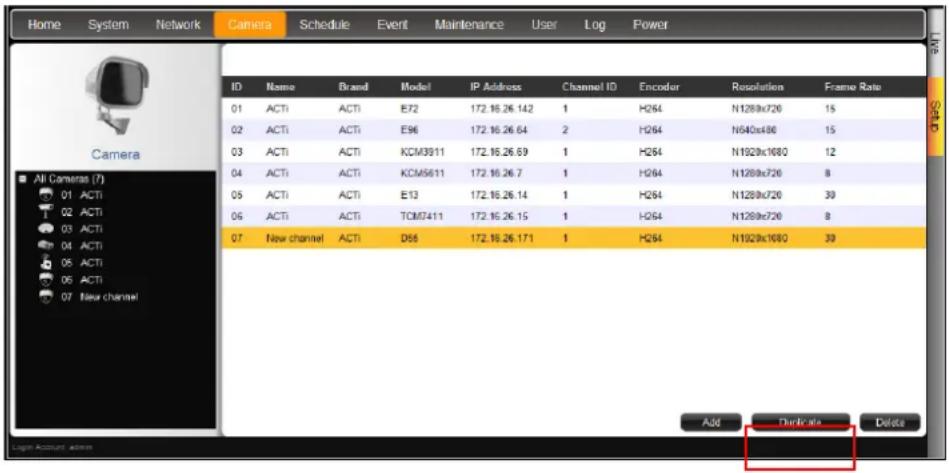This screenshot has width=949, height=473.
Task: Click the Brand column header
Action: click(x=353, y=87)
